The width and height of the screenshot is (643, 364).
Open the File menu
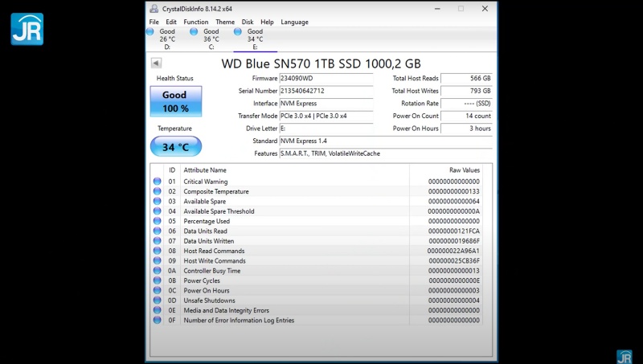coord(154,22)
